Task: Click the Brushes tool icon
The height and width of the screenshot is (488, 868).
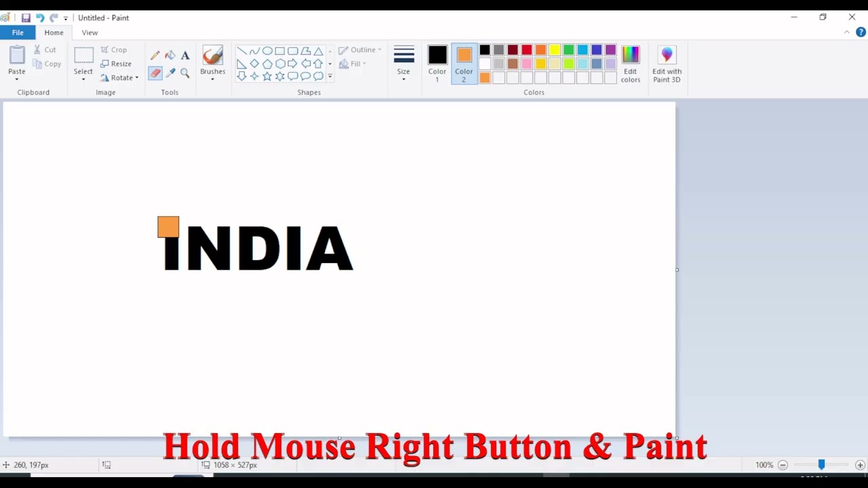Action: click(212, 56)
